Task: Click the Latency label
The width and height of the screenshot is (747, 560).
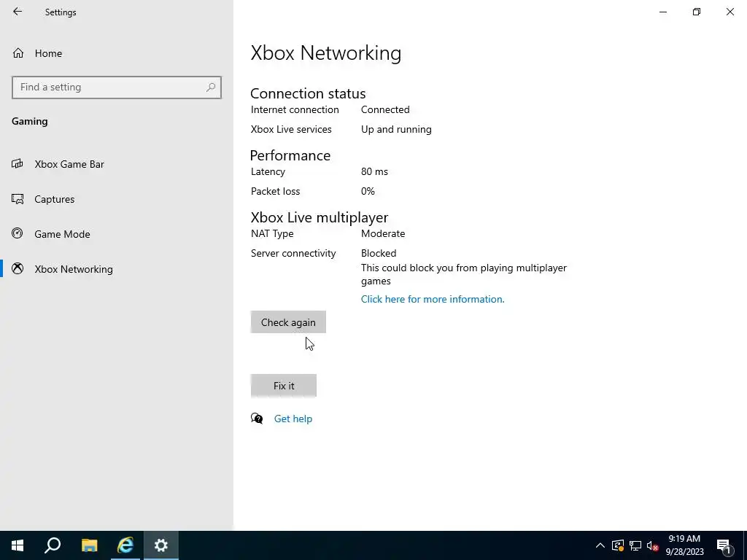Action: [x=268, y=171]
